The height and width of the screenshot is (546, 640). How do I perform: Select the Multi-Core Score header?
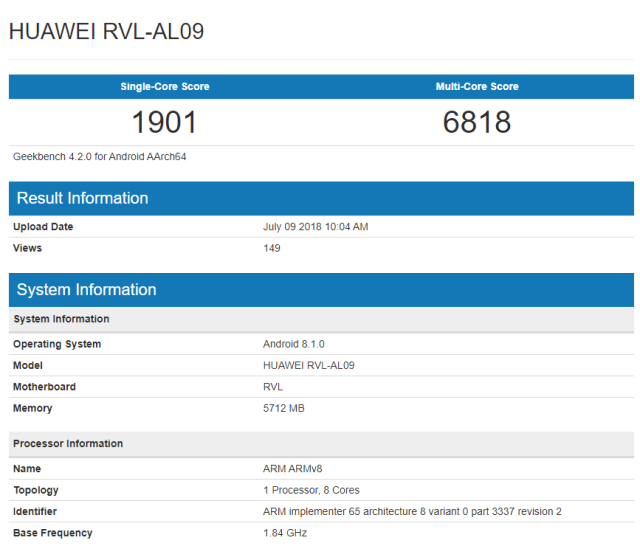pos(477,87)
